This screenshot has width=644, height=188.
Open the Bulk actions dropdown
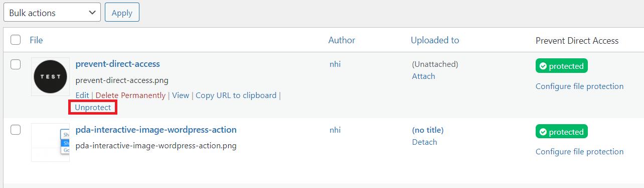[x=52, y=13]
